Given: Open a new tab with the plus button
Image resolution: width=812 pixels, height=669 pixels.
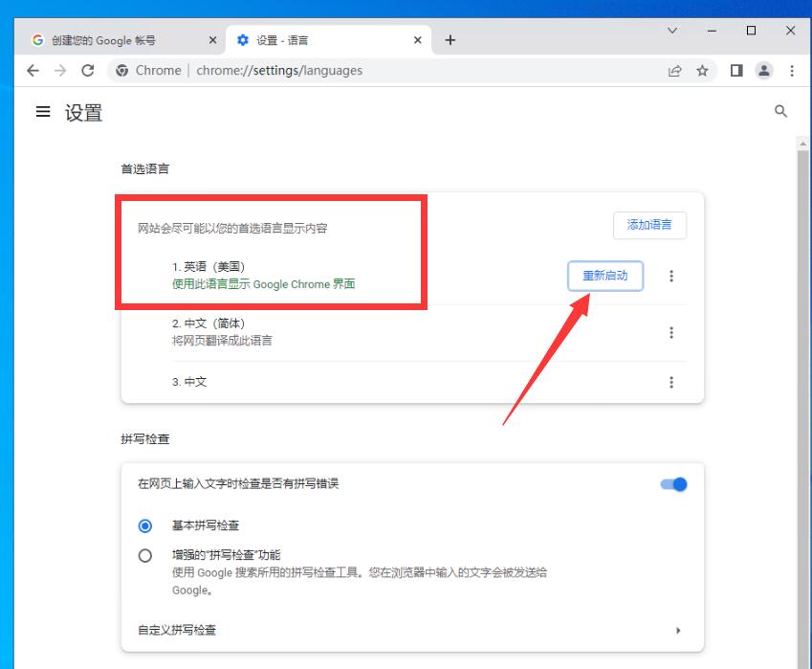Looking at the screenshot, I should tap(450, 40).
